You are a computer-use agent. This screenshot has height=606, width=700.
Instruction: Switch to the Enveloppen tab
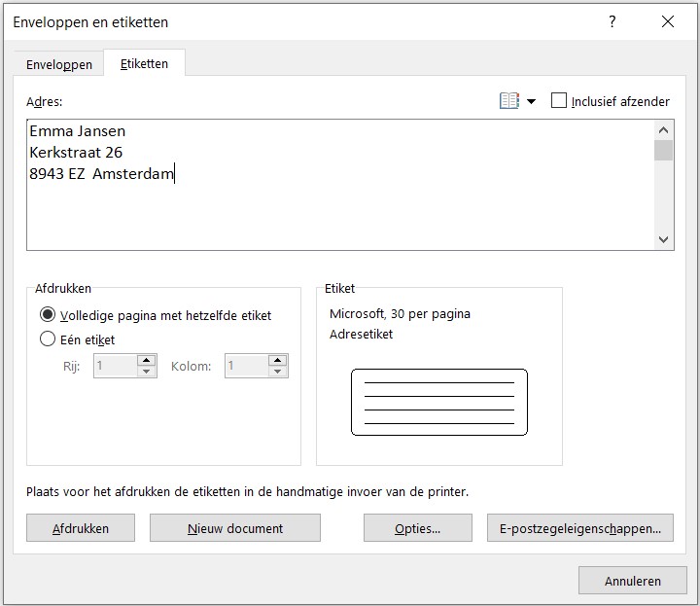[59, 64]
